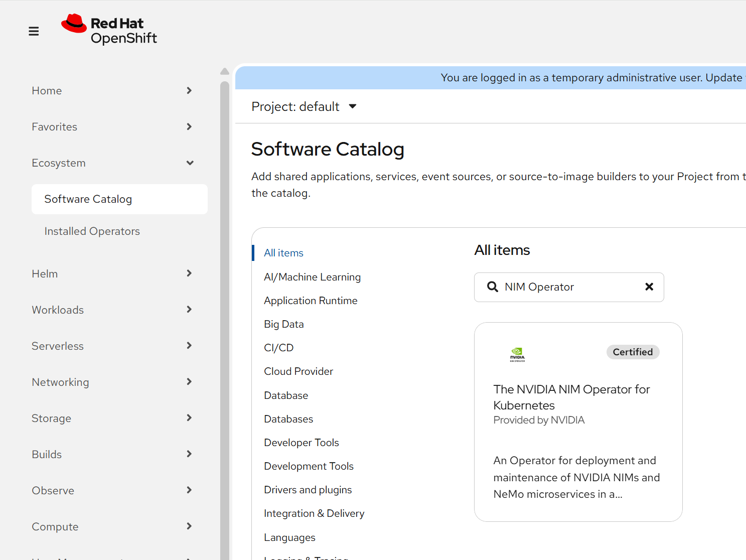The width and height of the screenshot is (746, 560).
Task: Click the NVIDIA logo on operator card
Action: pos(517,354)
